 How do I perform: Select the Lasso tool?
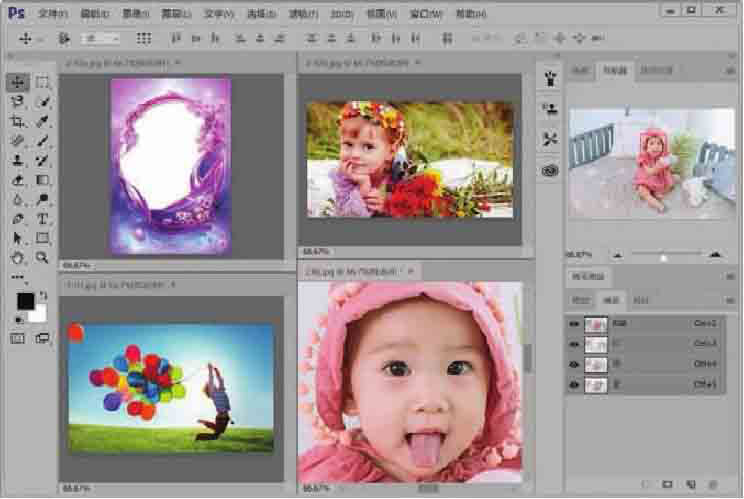(18, 102)
